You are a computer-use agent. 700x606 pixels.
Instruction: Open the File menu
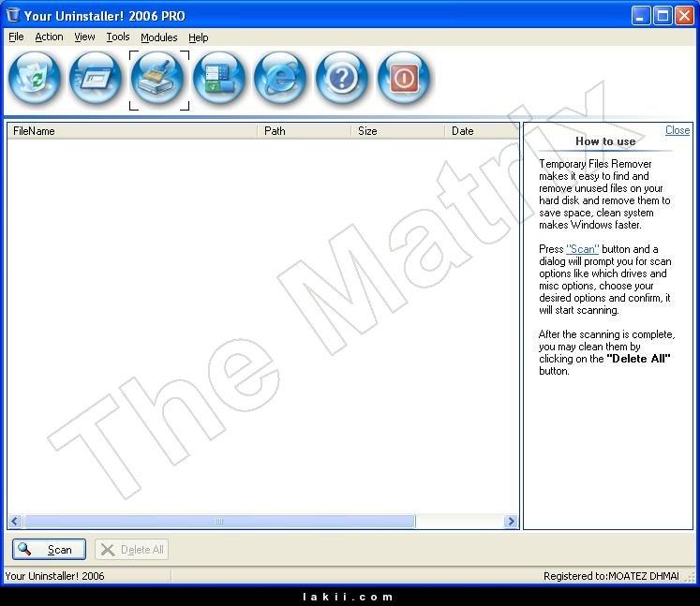16,37
